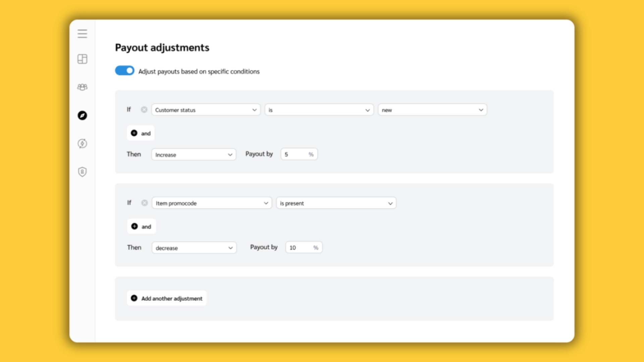
Task: Disable adjust payouts based on conditions toggle
Action: coord(124,71)
